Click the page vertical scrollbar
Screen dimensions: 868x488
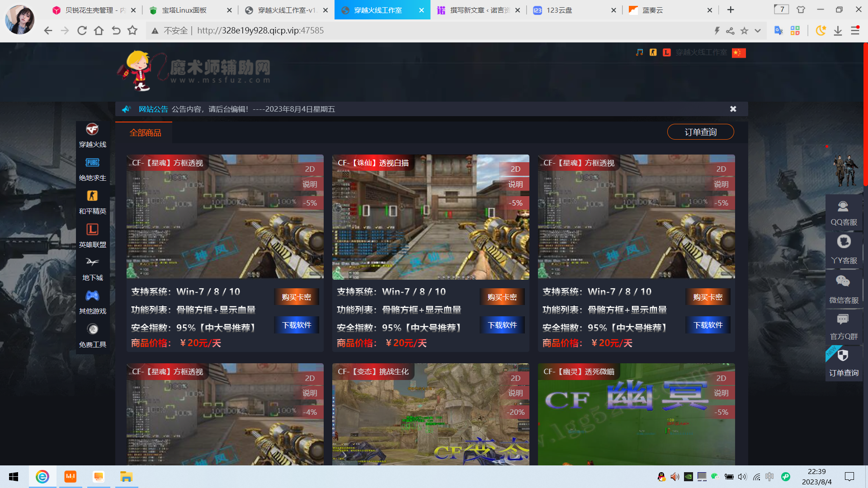865,115
